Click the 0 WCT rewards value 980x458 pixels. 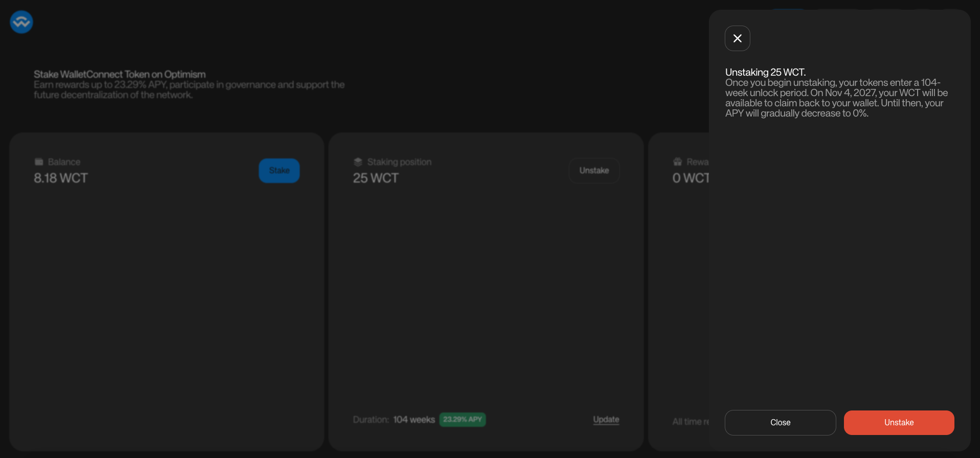691,178
